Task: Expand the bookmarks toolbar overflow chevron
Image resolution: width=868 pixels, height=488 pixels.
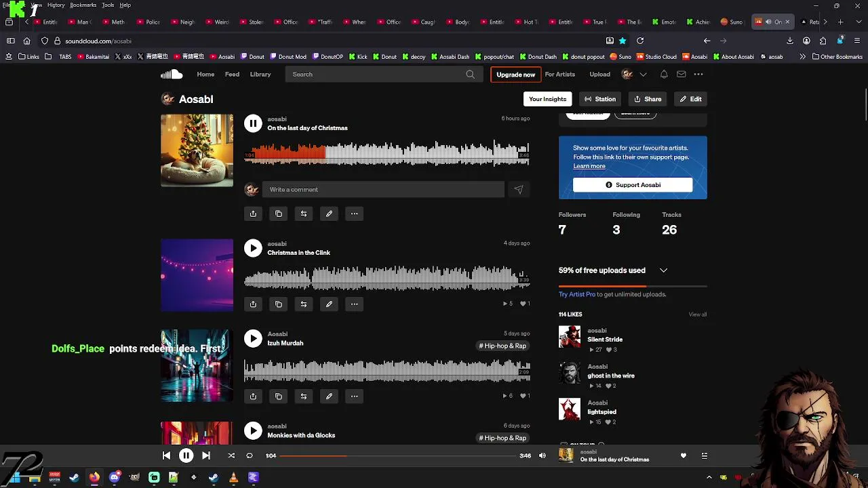Action: click(x=802, y=57)
